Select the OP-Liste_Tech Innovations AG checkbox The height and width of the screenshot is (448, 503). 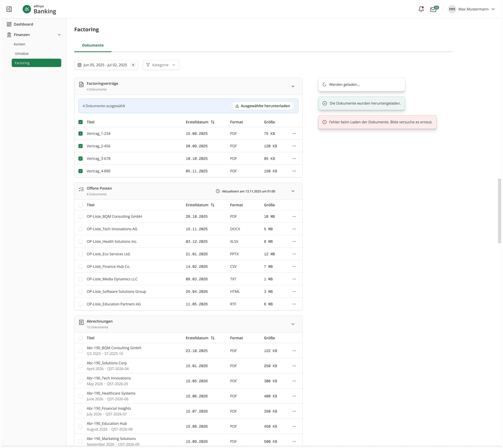(x=81, y=229)
